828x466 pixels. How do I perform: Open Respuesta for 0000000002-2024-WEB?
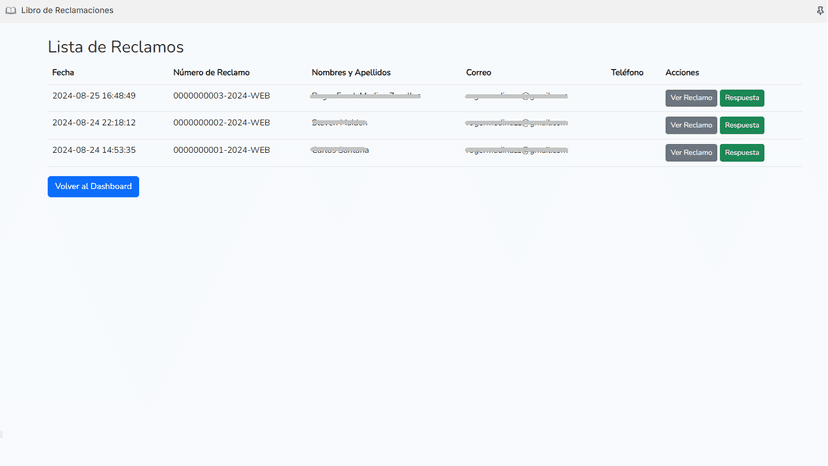click(x=741, y=125)
